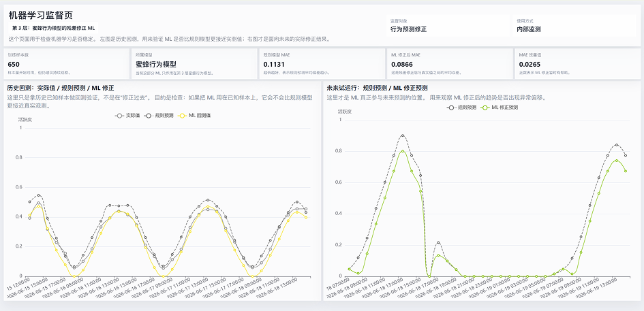
Task: Select the ML 修正后 MAE 0.0866 card
Action: 450,63
